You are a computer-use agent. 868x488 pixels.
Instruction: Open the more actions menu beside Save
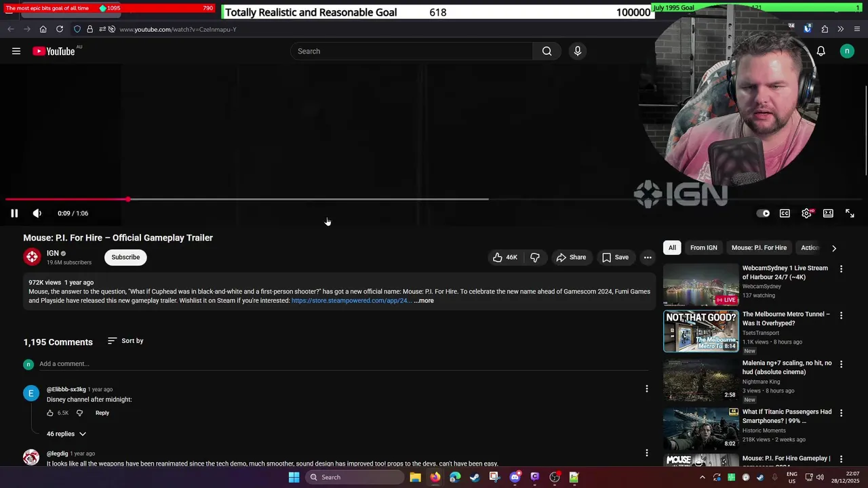point(648,257)
